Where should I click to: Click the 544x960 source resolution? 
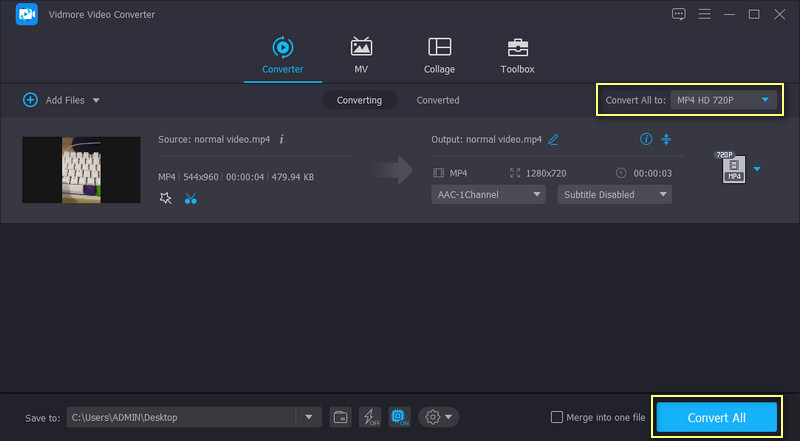pyautogui.click(x=201, y=177)
